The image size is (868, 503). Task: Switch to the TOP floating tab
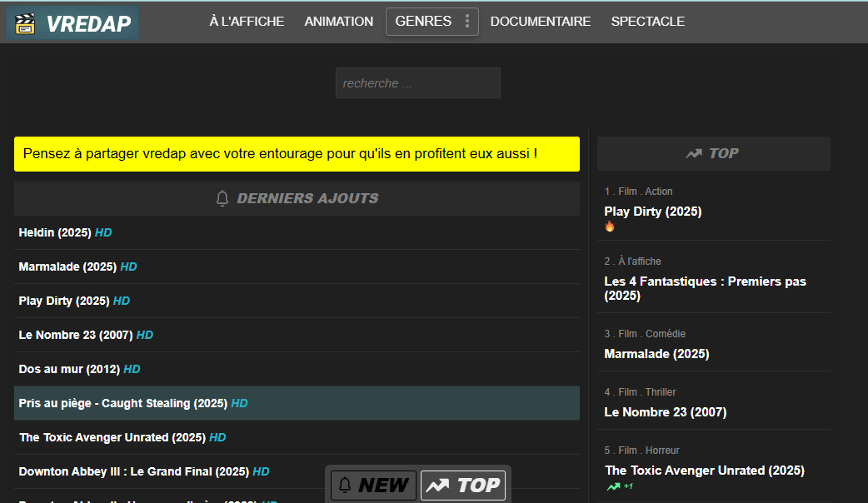[x=463, y=486]
